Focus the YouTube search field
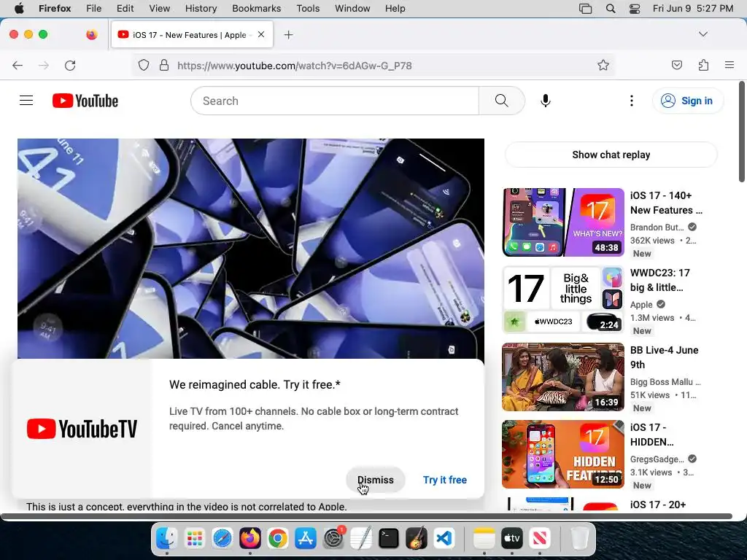Viewport: 747px width, 560px height. click(x=335, y=101)
